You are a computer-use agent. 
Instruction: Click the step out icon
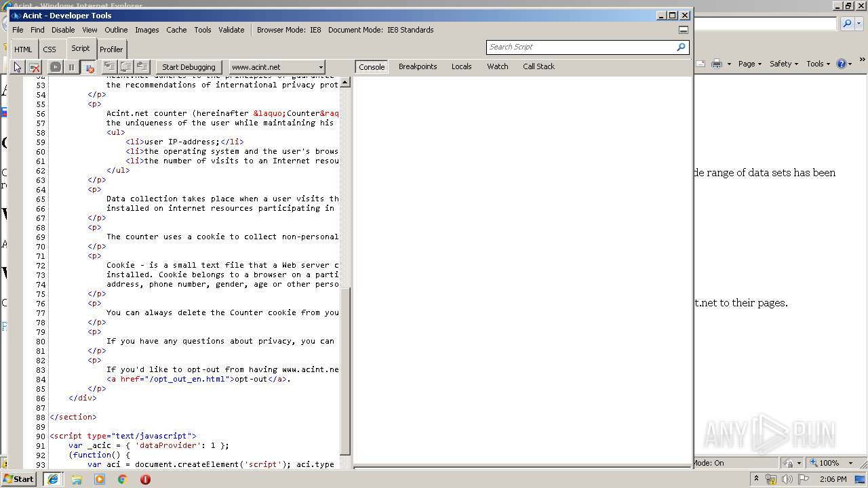(x=142, y=66)
